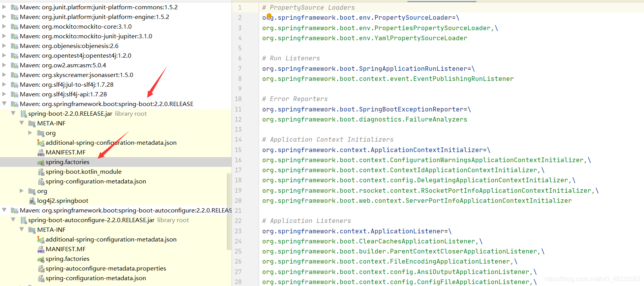The height and width of the screenshot is (286, 644).
Task: Click the ClearCachesApplicationListener line
Action: click(372, 241)
